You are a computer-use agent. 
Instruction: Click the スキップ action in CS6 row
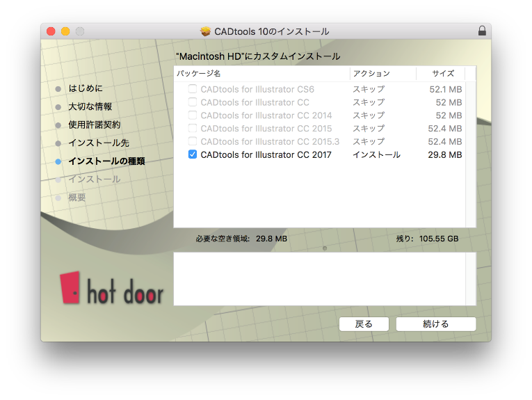click(x=369, y=89)
